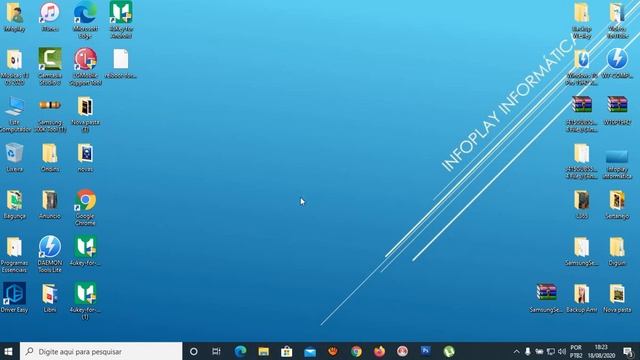Switch input language via POR PTB2 indicator

576,351
